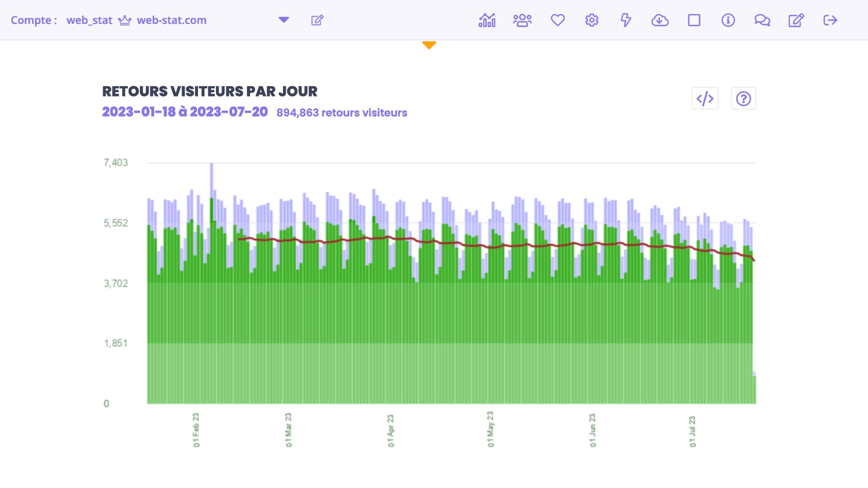868x488 pixels.
Task: Click the tallest peak bar in early February
Action: (x=212, y=282)
